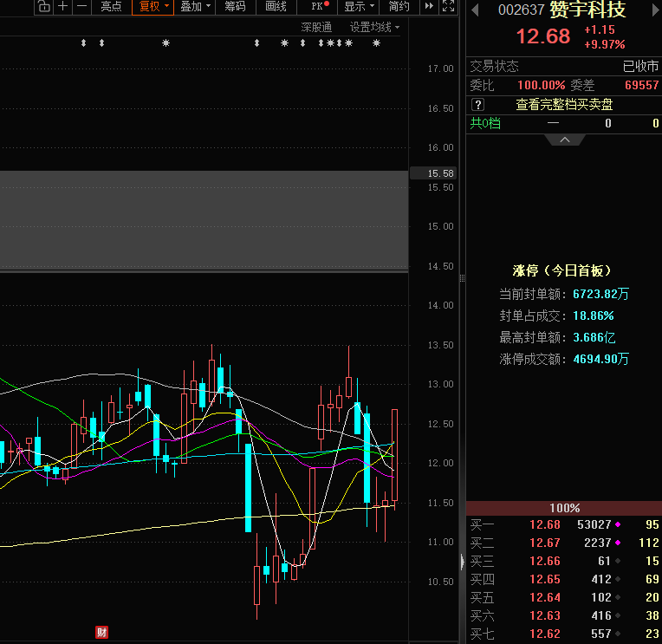The width and height of the screenshot is (662, 644).
Task: Click the 深股通 label above the chart
Action: 316,28
